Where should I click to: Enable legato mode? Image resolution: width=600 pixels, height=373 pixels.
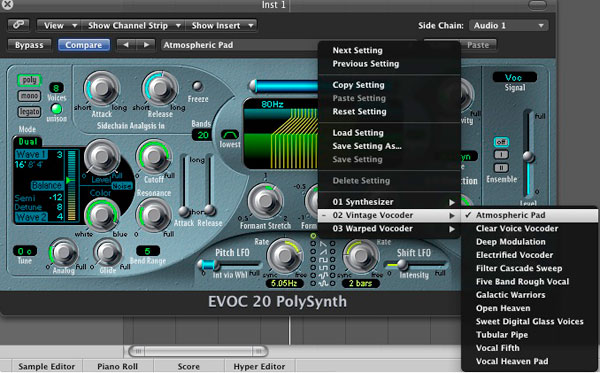click(x=29, y=111)
